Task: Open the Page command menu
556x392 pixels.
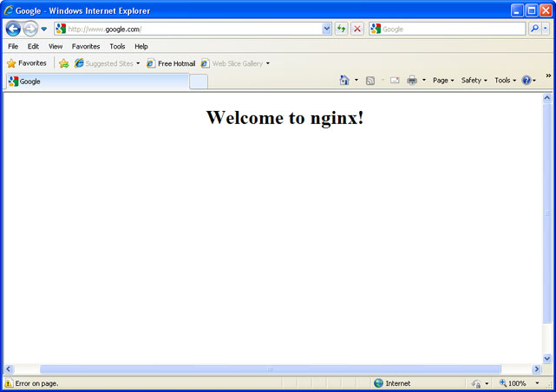Action: pos(443,81)
